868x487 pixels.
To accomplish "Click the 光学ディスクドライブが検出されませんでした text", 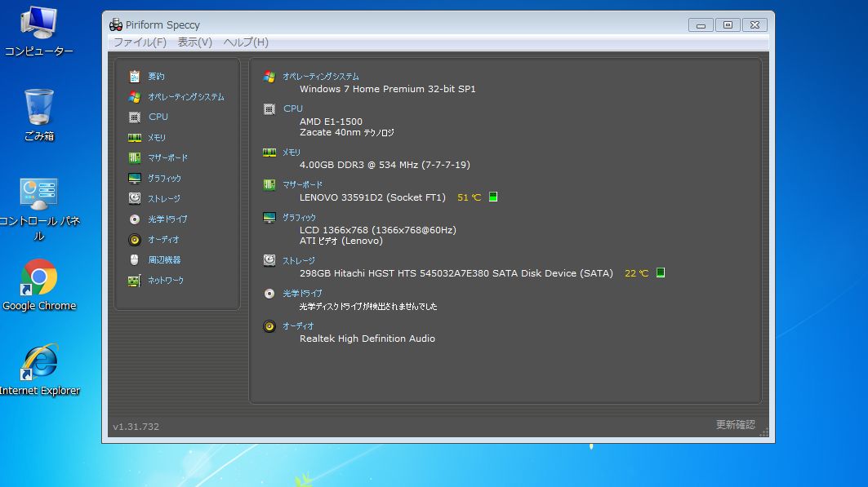I will coord(368,306).
